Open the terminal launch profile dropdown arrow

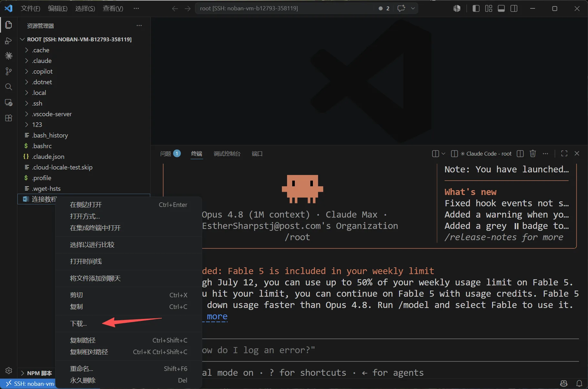tap(443, 154)
